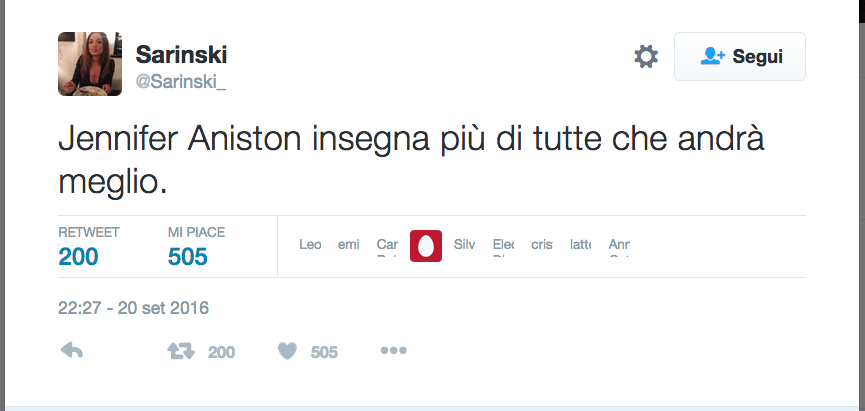This screenshot has width=865, height=411.
Task: Open Sarinski's profile picture
Action: pyautogui.click(x=90, y=63)
